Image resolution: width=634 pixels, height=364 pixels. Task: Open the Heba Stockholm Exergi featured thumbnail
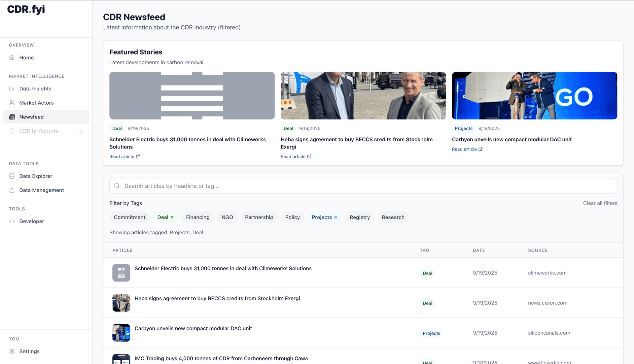363,96
